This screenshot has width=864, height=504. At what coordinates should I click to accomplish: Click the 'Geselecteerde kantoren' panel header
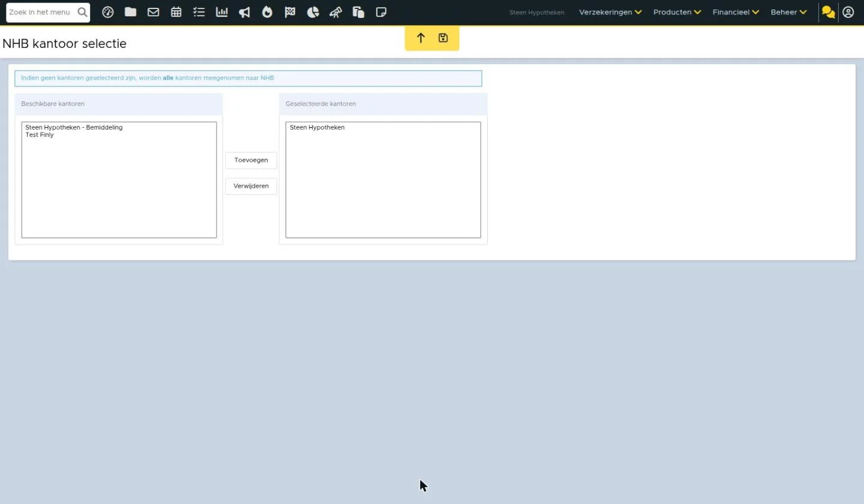click(x=383, y=104)
